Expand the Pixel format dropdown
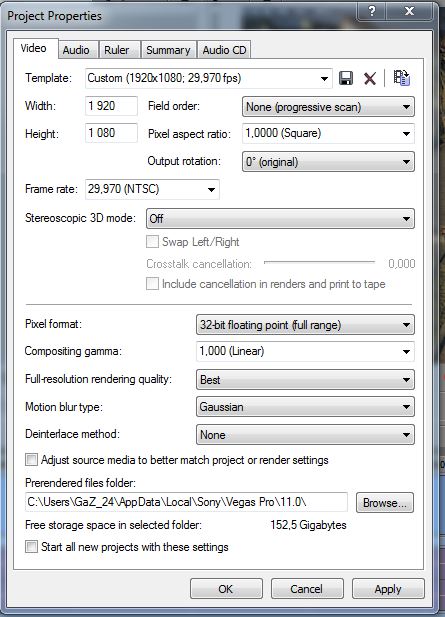 click(305, 325)
